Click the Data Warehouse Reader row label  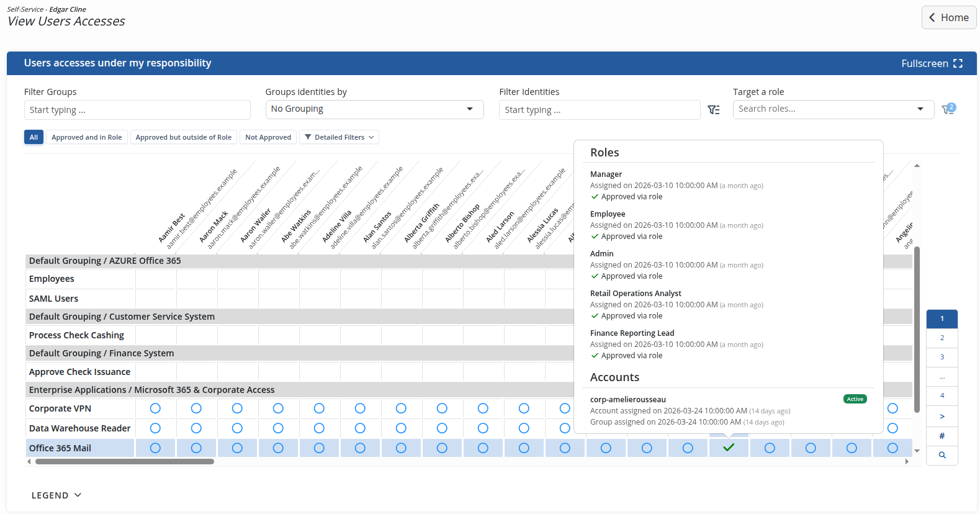(x=80, y=428)
